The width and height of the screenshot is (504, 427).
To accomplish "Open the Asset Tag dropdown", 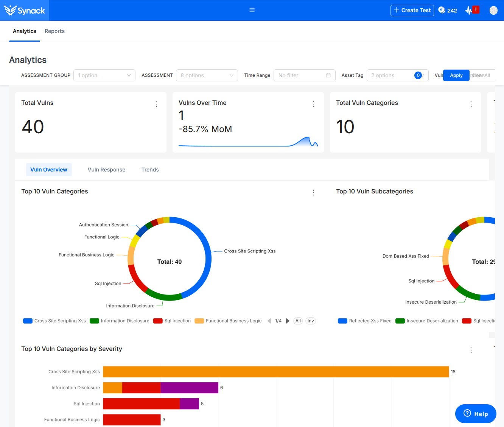I will [397, 75].
